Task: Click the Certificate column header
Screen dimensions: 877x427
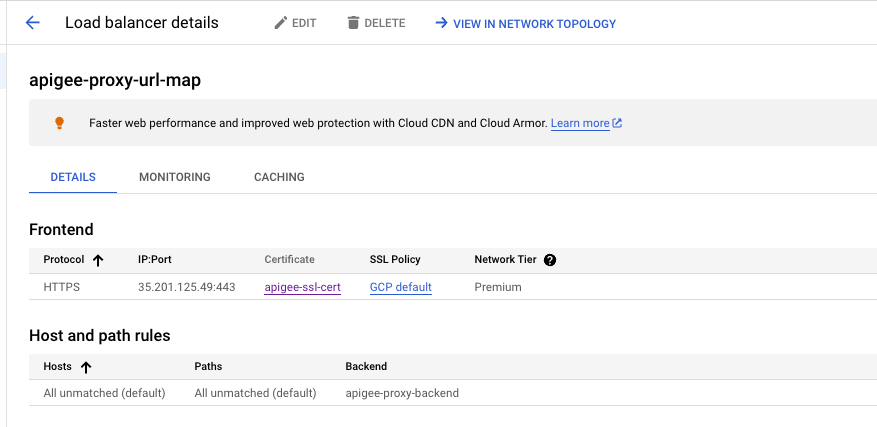Action: [x=289, y=260]
